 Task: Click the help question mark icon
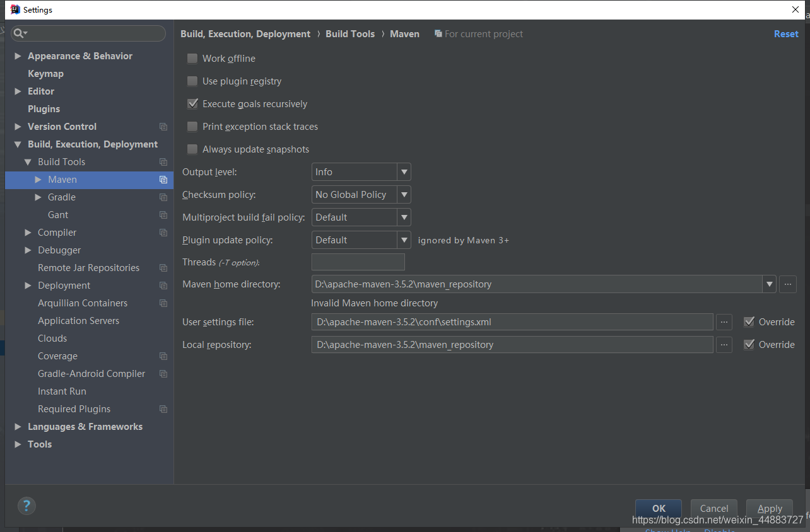[26, 506]
